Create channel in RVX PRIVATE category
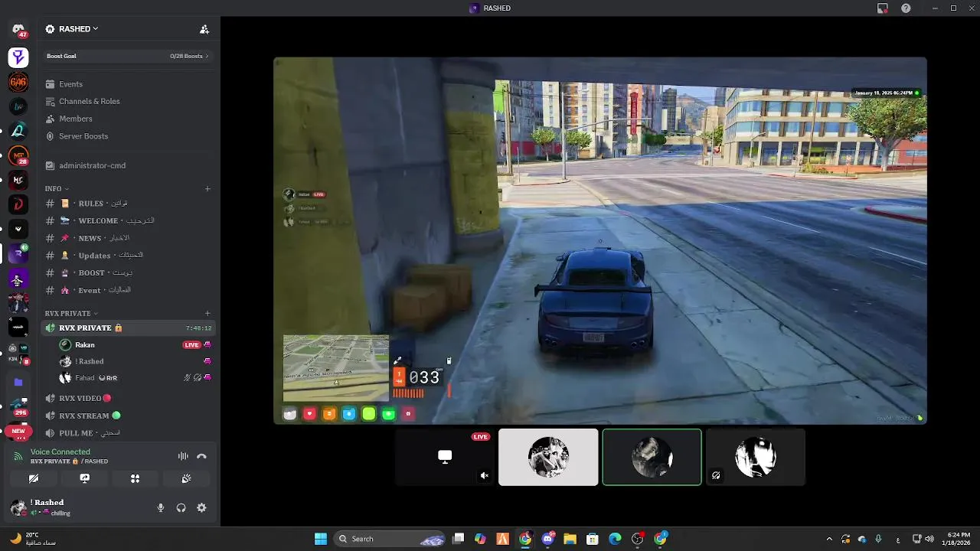 207,313
